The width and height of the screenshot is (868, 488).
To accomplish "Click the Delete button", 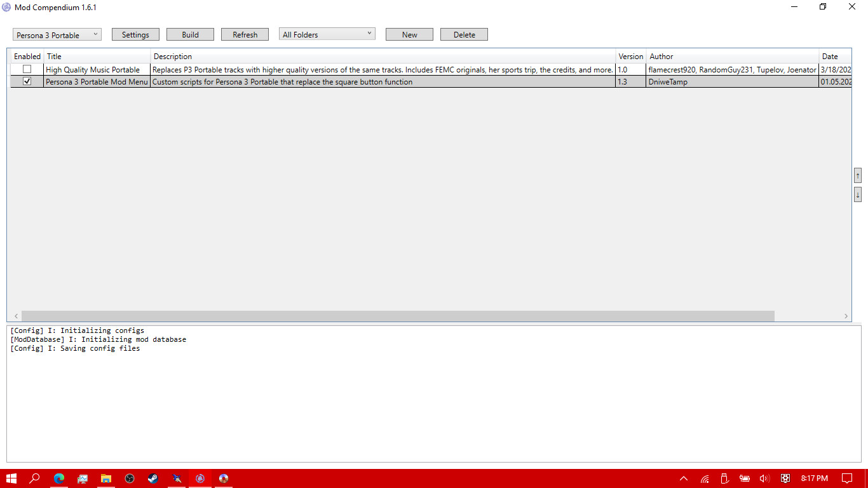I will pos(464,34).
